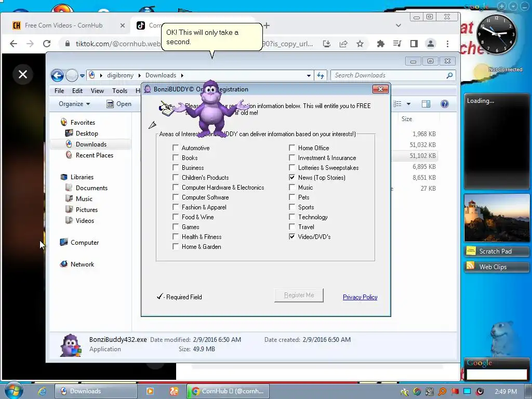
Task: Open the view options dropdown arrow
Action: tap(408, 104)
